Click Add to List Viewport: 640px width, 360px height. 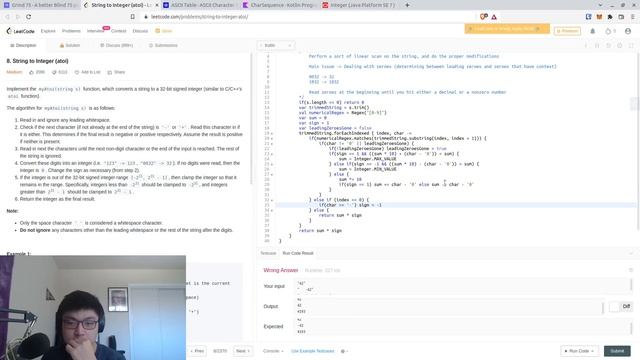(x=87, y=72)
